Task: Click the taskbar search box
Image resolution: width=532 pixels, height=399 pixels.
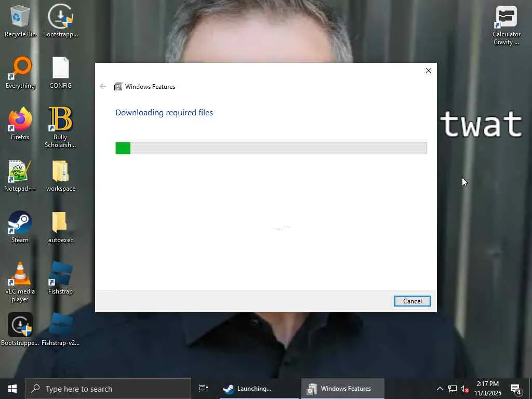Action: [108, 389]
